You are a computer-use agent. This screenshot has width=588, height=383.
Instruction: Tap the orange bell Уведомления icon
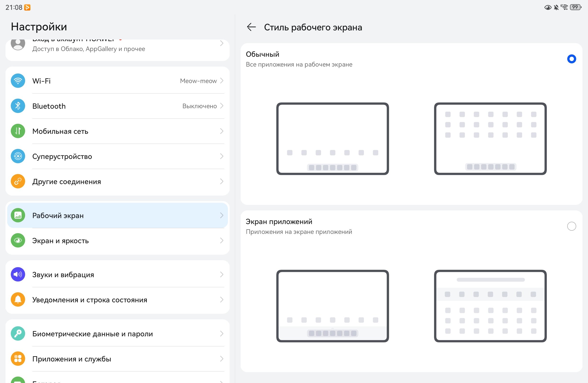(x=18, y=300)
